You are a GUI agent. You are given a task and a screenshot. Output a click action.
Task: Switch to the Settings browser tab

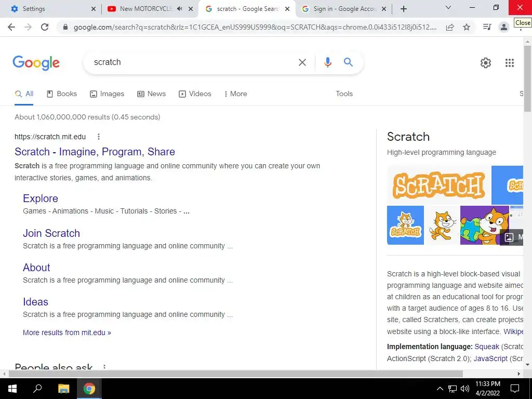coord(50,9)
